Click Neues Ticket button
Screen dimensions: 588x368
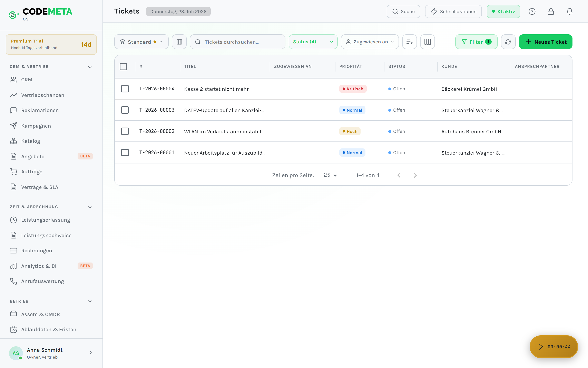pos(546,42)
